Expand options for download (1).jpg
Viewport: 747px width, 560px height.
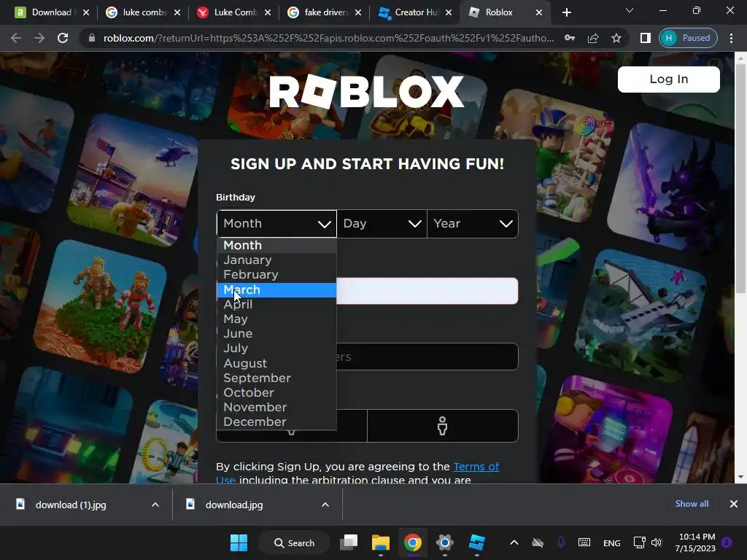[155, 505]
